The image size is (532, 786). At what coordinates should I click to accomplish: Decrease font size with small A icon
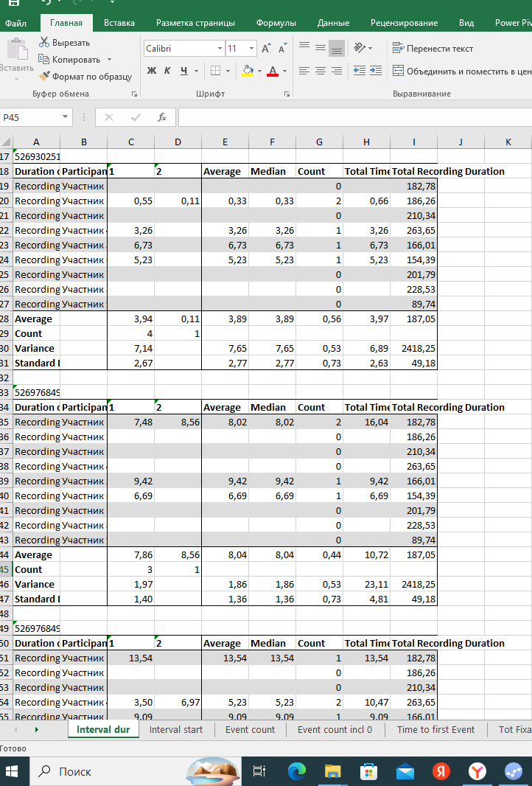(282, 49)
